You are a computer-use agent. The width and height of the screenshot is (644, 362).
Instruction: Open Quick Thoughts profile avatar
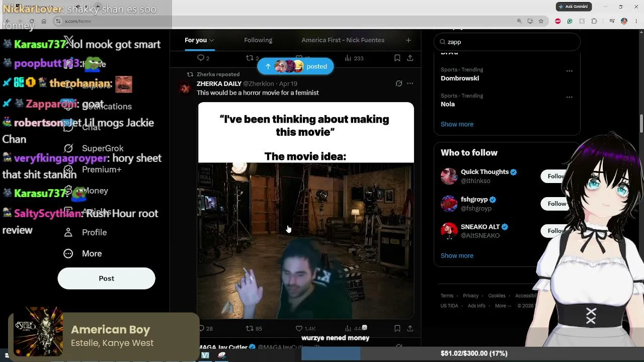(x=449, y=176)
